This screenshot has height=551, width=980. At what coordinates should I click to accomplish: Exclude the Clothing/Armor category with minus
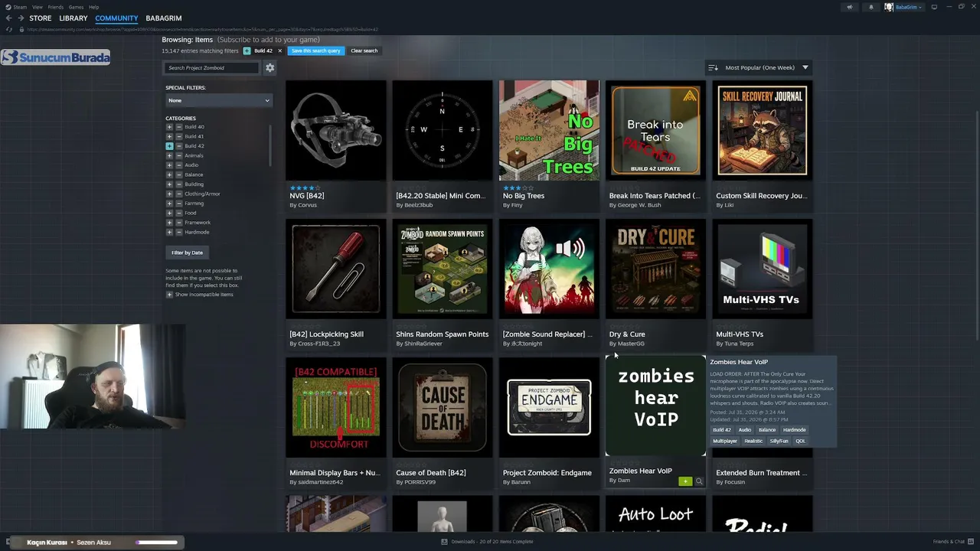pos(179,194)
